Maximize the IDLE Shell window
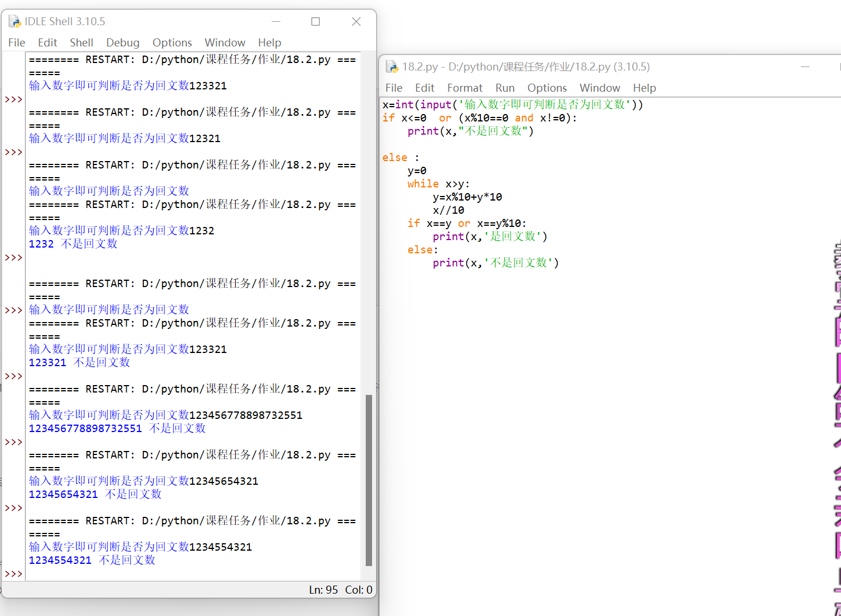 click(315, 21)
